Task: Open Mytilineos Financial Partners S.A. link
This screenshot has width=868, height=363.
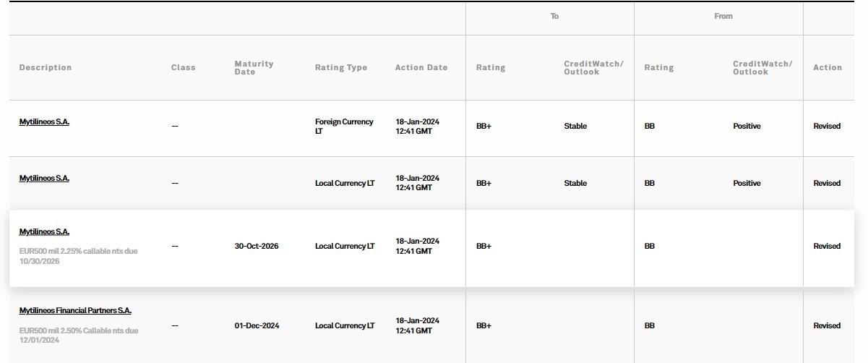Action: [75, 310]
